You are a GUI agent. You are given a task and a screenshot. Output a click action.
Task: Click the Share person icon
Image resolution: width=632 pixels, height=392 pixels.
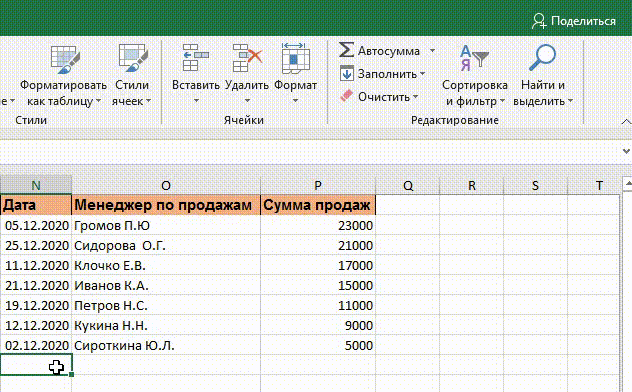[539, 21]
